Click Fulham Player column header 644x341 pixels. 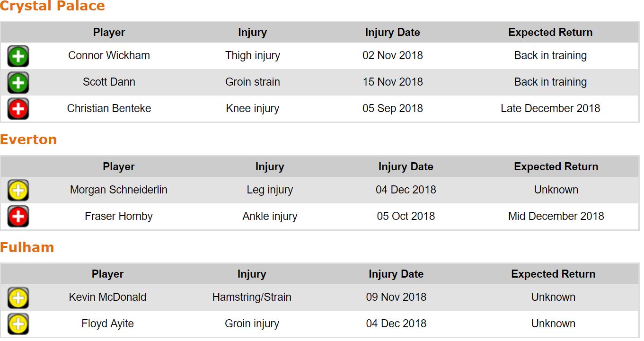(107, 274)
